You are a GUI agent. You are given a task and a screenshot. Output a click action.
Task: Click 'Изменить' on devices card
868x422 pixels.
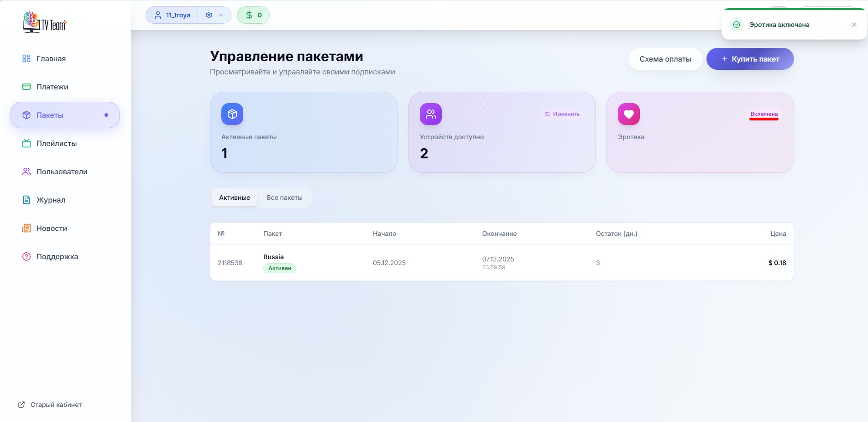pyautogui.click(x=562, y=114)
